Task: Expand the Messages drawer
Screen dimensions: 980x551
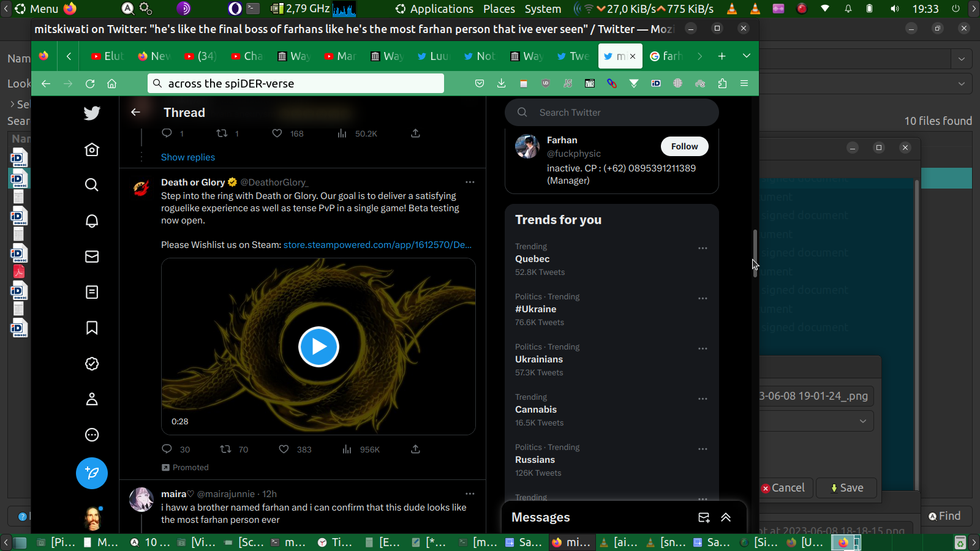Action: 726,517
